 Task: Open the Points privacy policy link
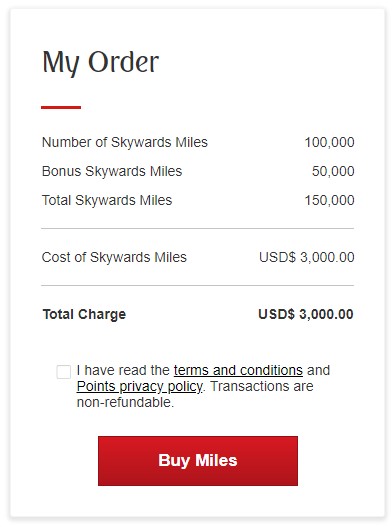[x=140, y=387]
